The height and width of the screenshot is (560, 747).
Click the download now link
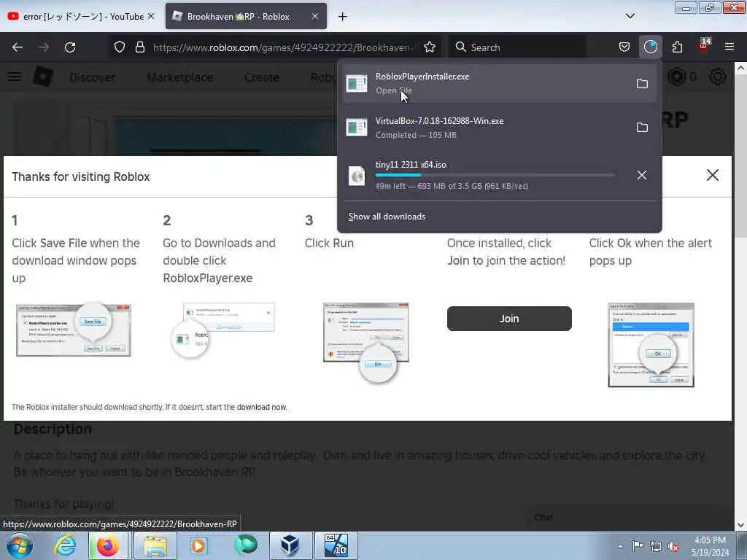262,407
